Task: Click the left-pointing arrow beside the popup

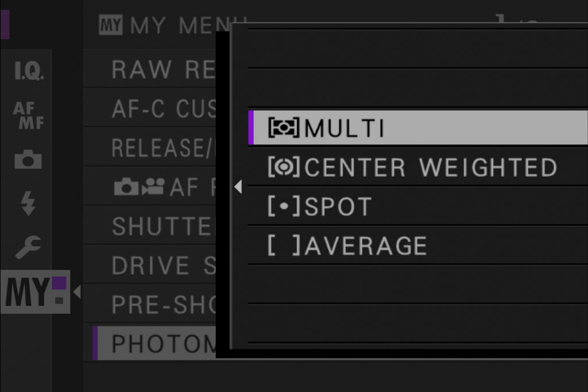Action: (238, 187)
